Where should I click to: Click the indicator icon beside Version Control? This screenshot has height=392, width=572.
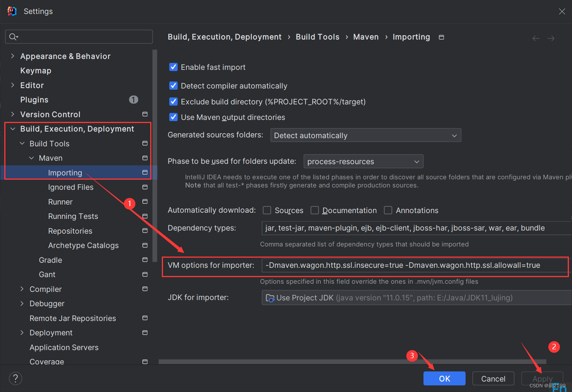(145, 114)
